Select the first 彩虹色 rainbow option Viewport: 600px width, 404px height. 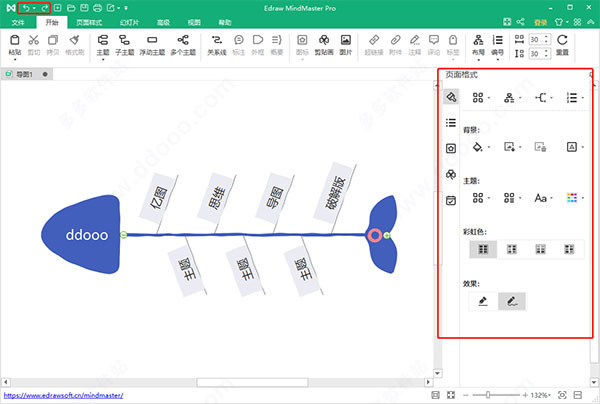tap(483, 248)
